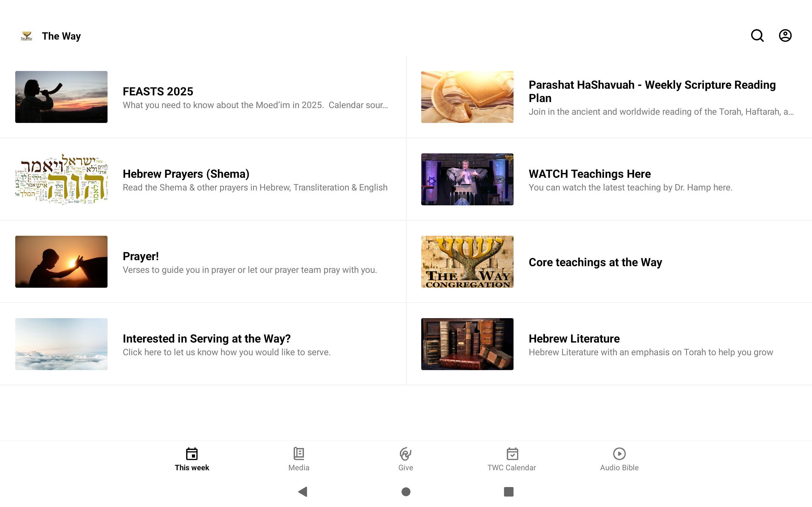Select the This week calendar icon
Screen dimensions: 812x507
coord(192,454)
